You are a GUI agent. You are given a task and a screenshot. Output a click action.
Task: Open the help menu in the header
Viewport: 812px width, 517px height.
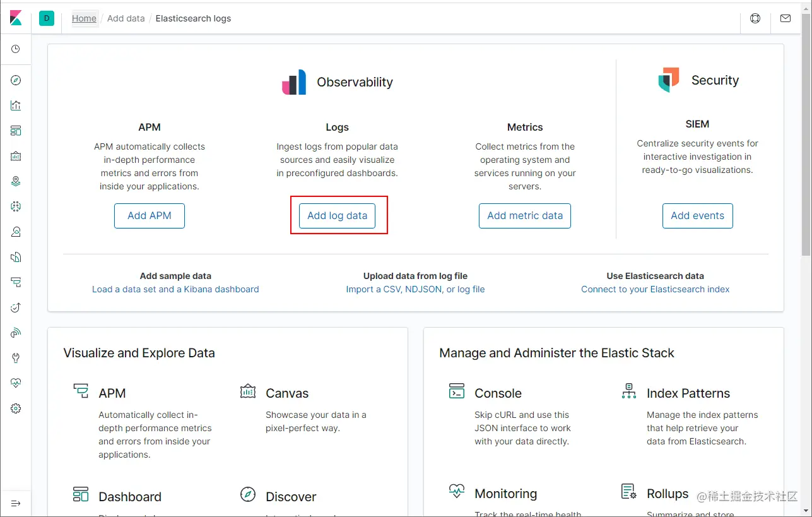point(755,18)
